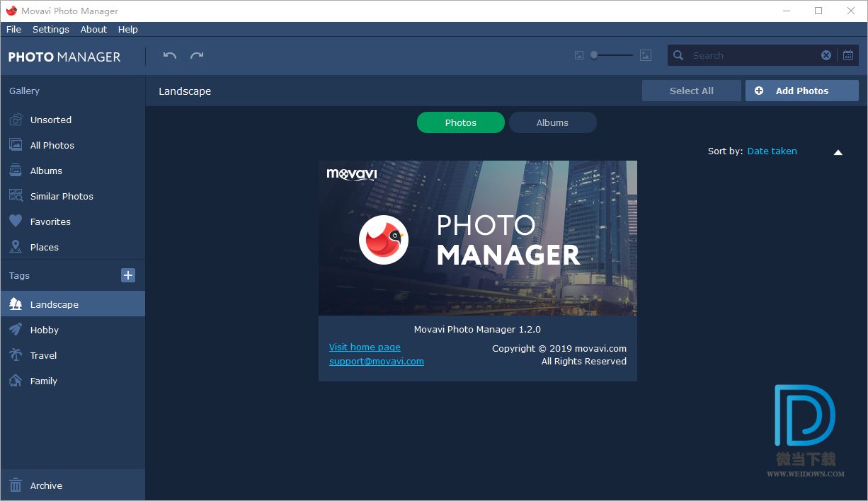Click the Add Photos button
The image size is (868, 501).
[801, 91]
